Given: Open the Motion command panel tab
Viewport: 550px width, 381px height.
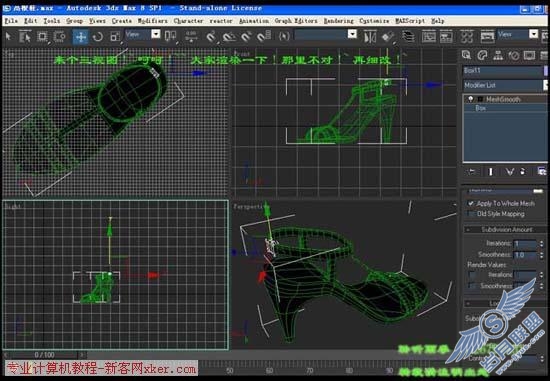Looking at the screenshot, I should (x=514, y=55).
